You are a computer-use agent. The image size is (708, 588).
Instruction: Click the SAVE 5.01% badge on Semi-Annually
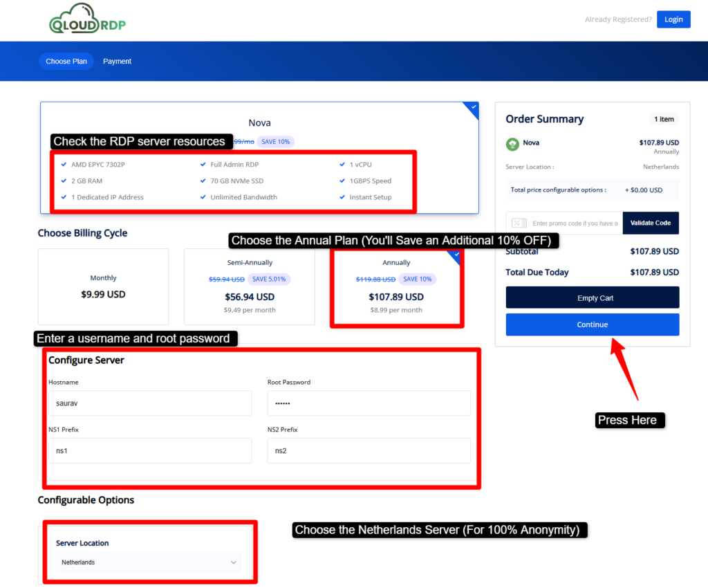click(269, 279)
